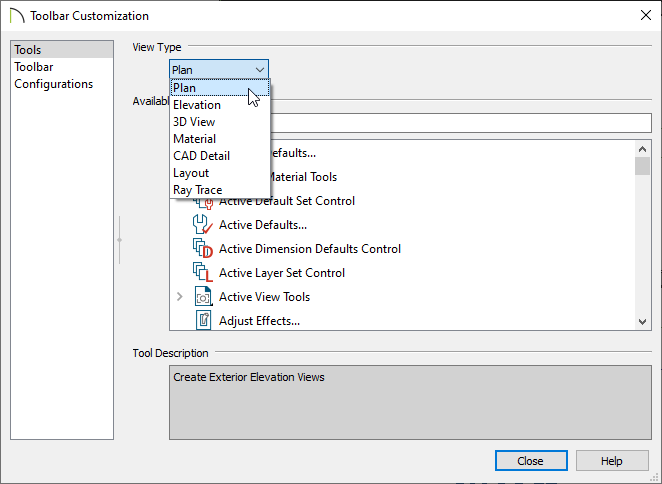Click the Active Defaults wrench icon

(203, 225)
